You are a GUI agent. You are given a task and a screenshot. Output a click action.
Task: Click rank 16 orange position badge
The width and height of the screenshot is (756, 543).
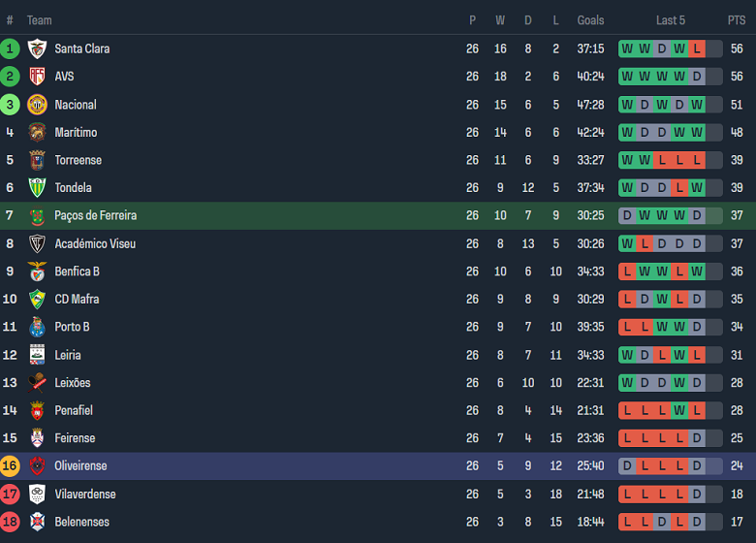(x=10, y=466)
